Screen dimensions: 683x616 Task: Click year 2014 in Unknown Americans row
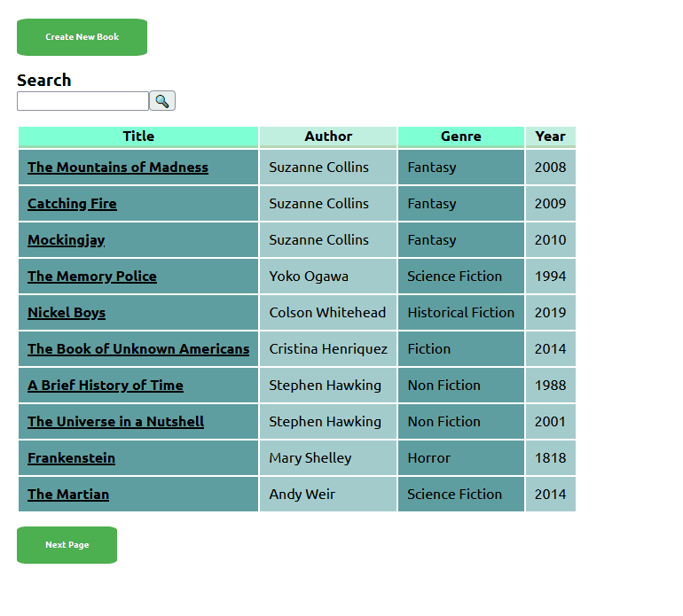(x=551, y=349)
